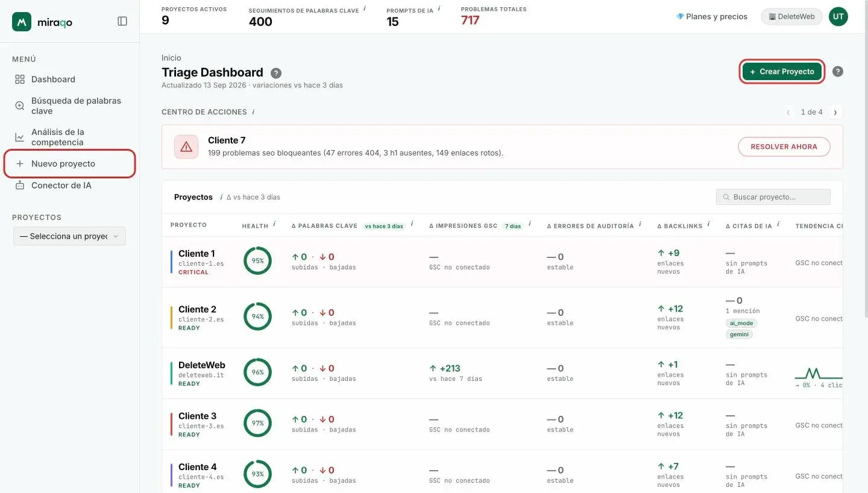
Task: Click info icon next to Prompts de IA
Action: [439, 9]
